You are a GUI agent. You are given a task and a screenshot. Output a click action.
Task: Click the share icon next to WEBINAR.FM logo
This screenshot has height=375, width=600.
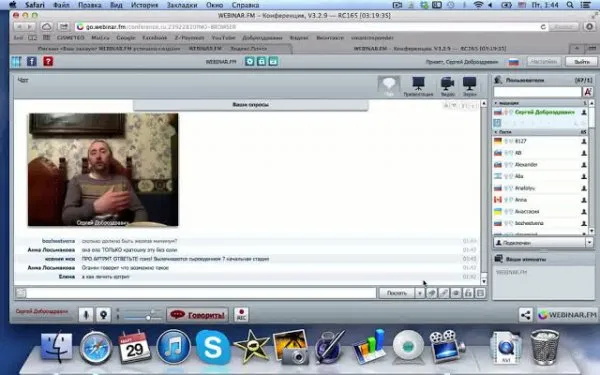525,315
